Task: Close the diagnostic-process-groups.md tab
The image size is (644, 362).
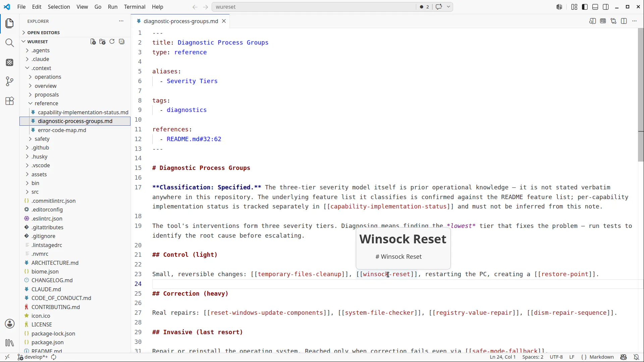Action: point(224,21)
